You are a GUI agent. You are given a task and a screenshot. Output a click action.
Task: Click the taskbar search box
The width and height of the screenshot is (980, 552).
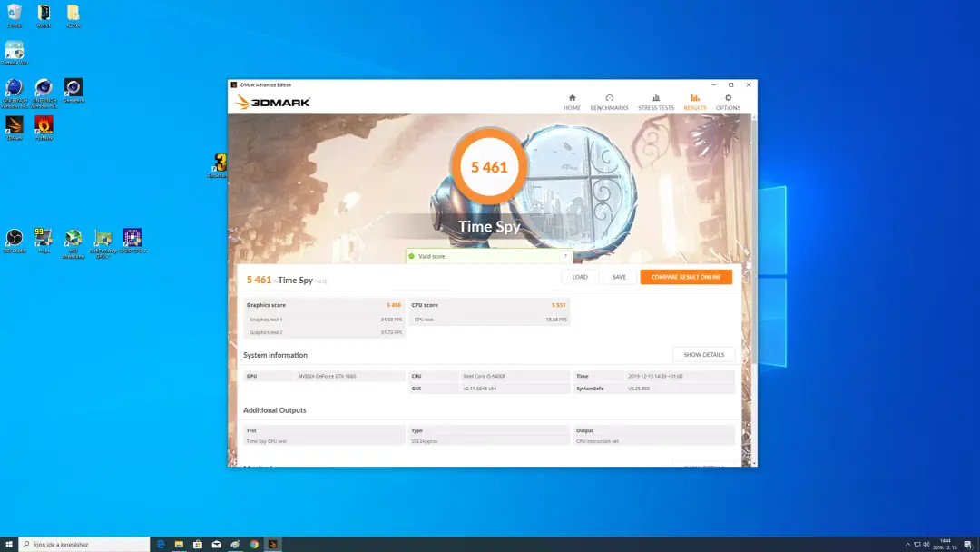[x=84, y=545]
